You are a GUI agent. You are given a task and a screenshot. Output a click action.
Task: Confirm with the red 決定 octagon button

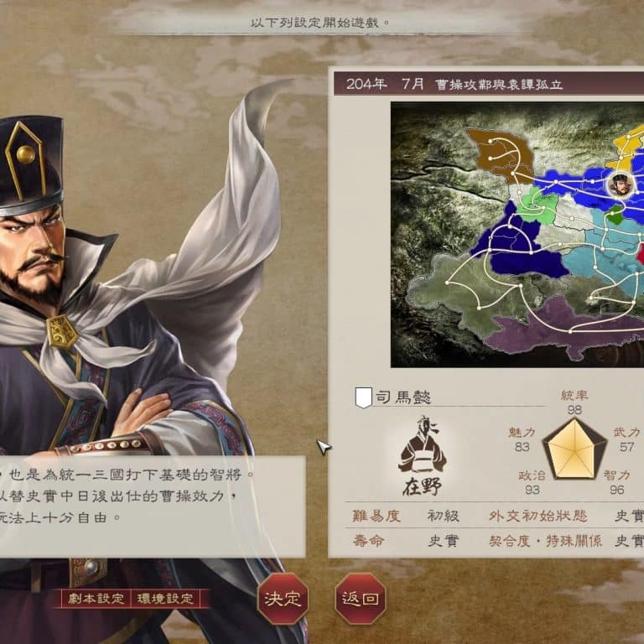point(283,599)
